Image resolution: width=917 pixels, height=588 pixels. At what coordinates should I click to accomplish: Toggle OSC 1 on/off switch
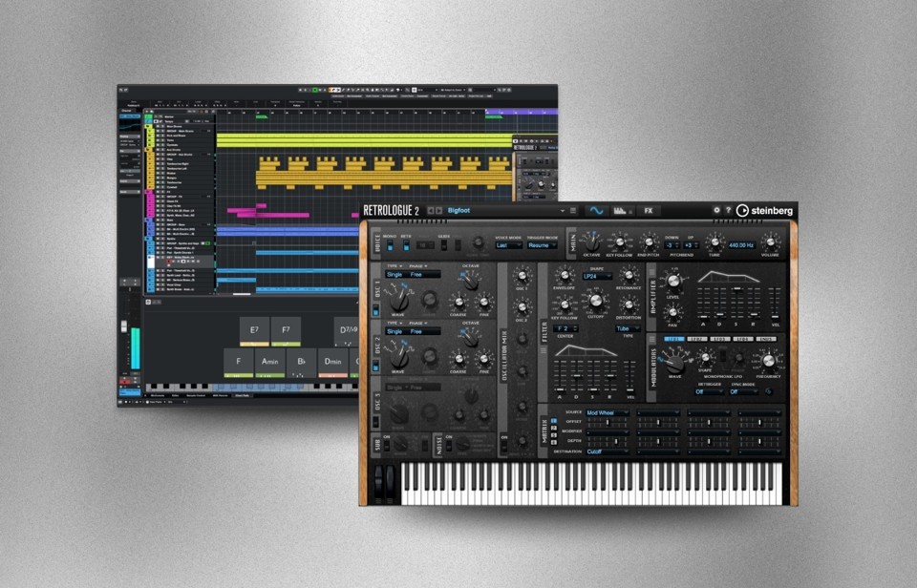pos(375,310)
